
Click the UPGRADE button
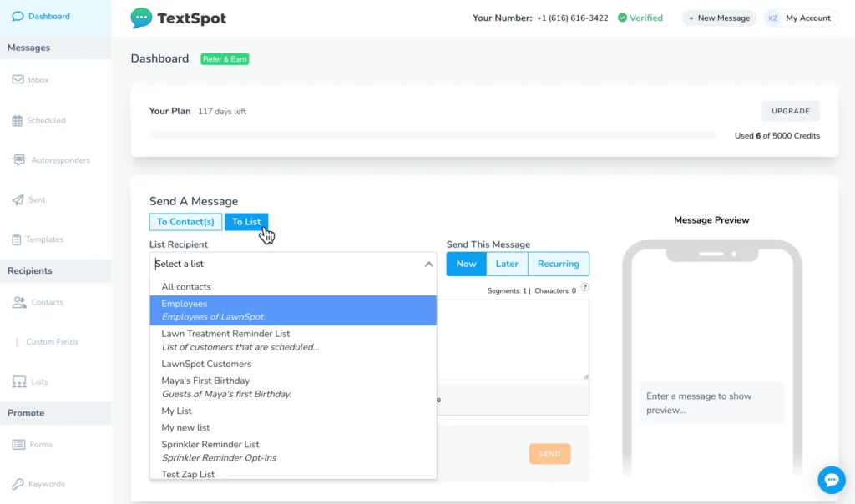click(790, 111)
